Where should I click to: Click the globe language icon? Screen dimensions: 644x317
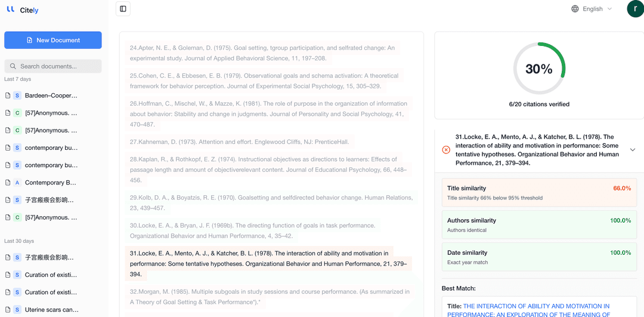pyautogui.click(x=575, y=9)
